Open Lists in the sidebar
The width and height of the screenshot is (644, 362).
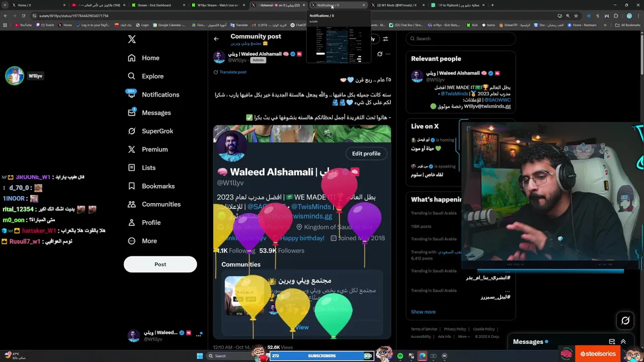pyautogui.click(x=141, y=167)
